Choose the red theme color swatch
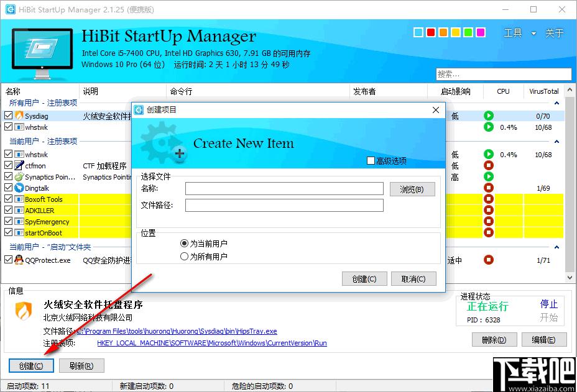 tap(430, 33)
